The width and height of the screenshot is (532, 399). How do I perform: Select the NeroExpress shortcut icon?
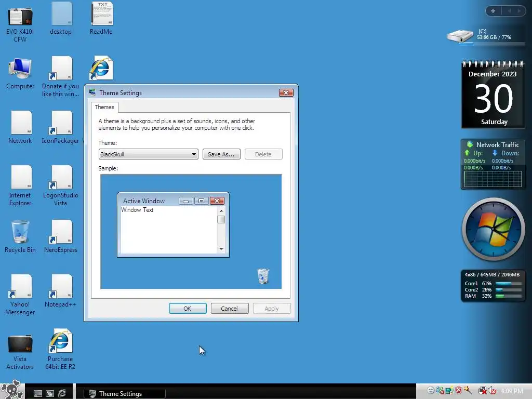click(61, 237)
